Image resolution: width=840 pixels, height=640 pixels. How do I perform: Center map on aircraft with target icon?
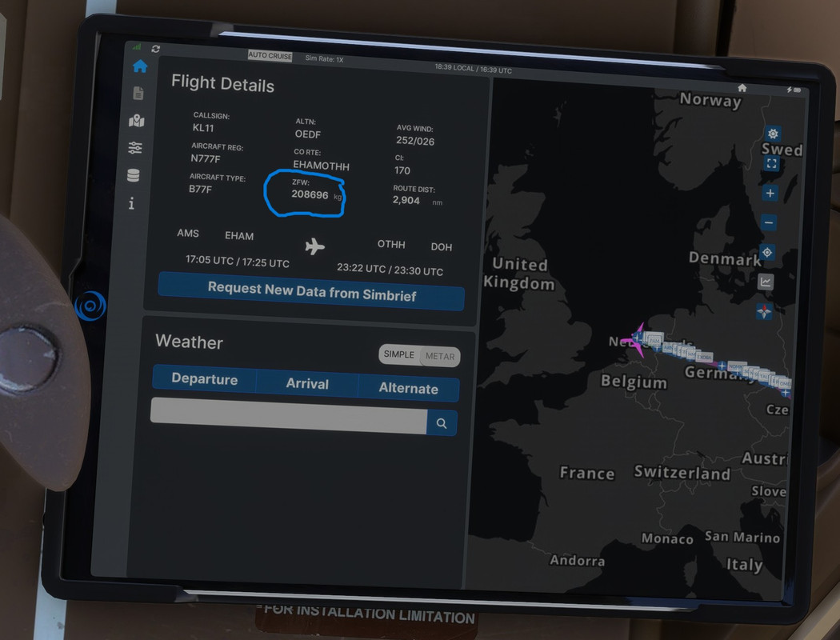pos(767,252)
